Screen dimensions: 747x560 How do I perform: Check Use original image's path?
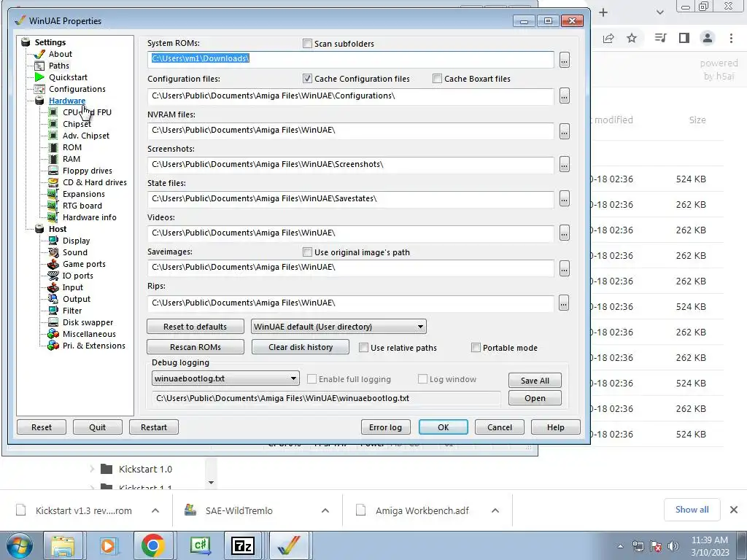(x=307, y=252)
